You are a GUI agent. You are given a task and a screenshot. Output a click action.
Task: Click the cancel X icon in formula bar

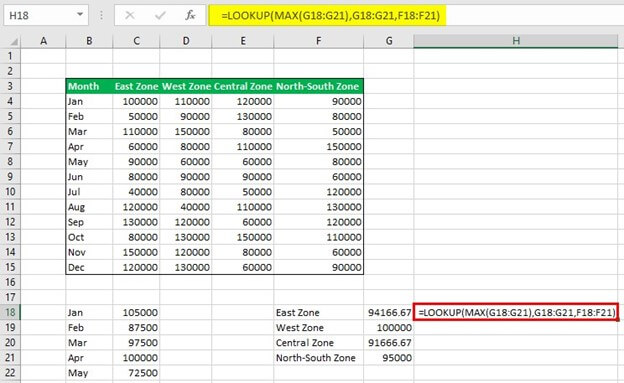[x=130, y=16]
